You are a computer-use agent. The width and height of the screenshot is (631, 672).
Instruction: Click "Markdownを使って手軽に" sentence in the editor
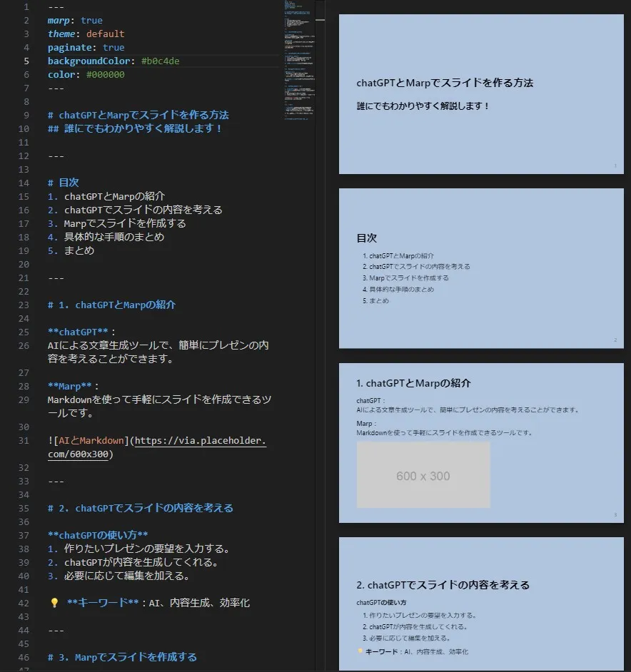click(160, 407)
